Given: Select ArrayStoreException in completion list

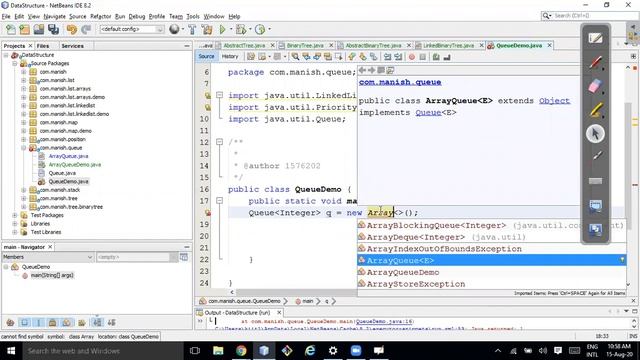Looking at the screenshot, I should pos(491,284).
